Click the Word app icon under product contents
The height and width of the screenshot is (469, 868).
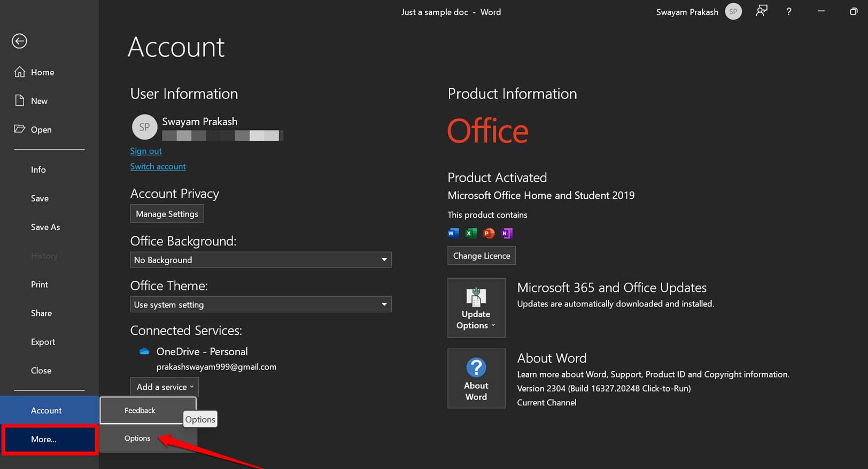click(x=453, y=233)
